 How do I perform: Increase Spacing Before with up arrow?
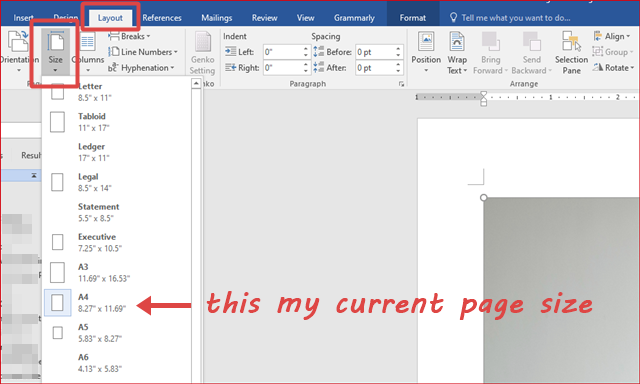click(x=398, y=49)
